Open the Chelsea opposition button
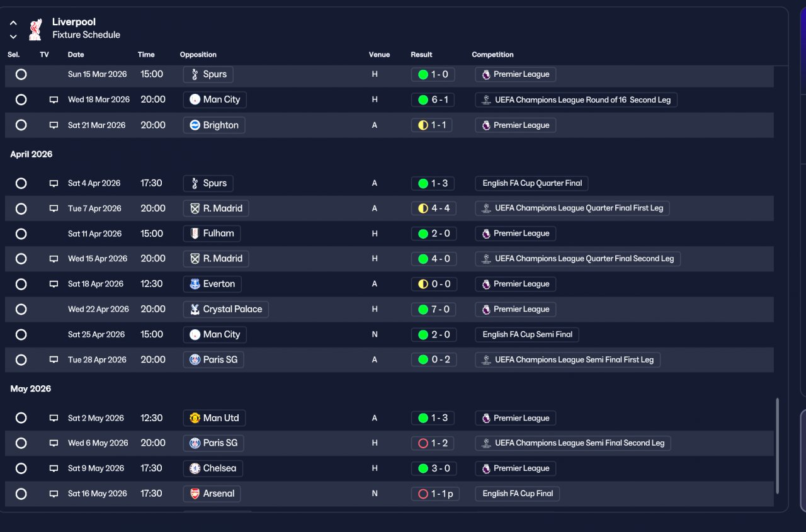 pos(213,468)
